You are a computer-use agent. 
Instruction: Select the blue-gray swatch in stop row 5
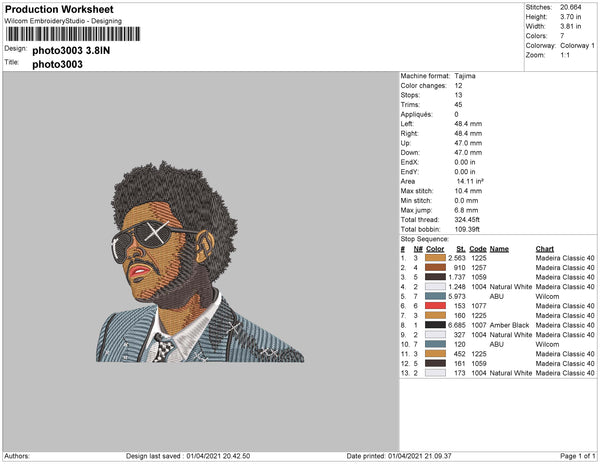(435, 296)
